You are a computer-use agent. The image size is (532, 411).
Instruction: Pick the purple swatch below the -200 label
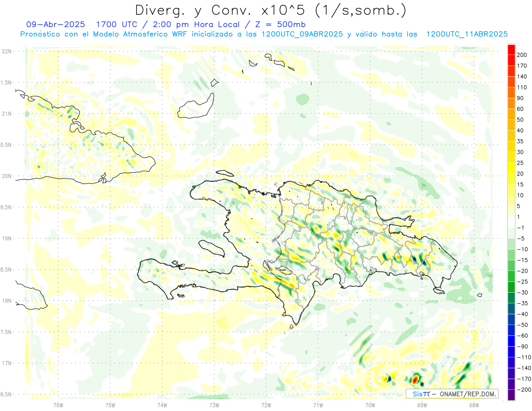pos(511,395)
